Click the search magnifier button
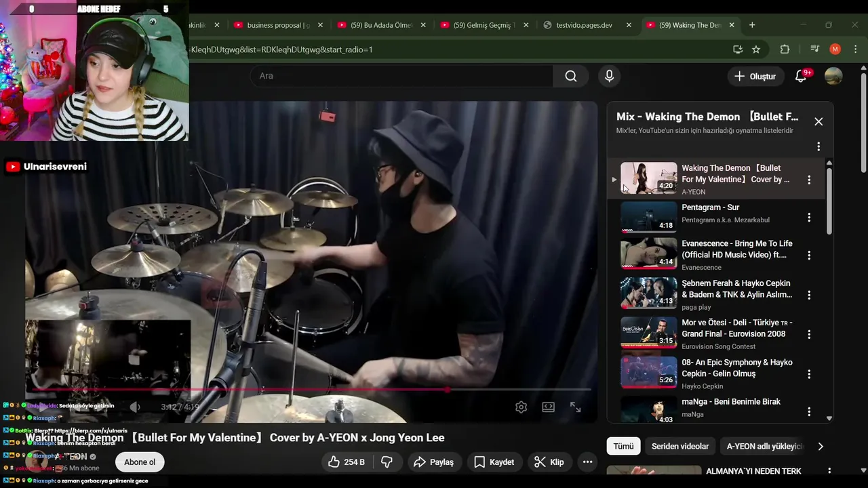 pyautogui.click(x=571, y=76)
